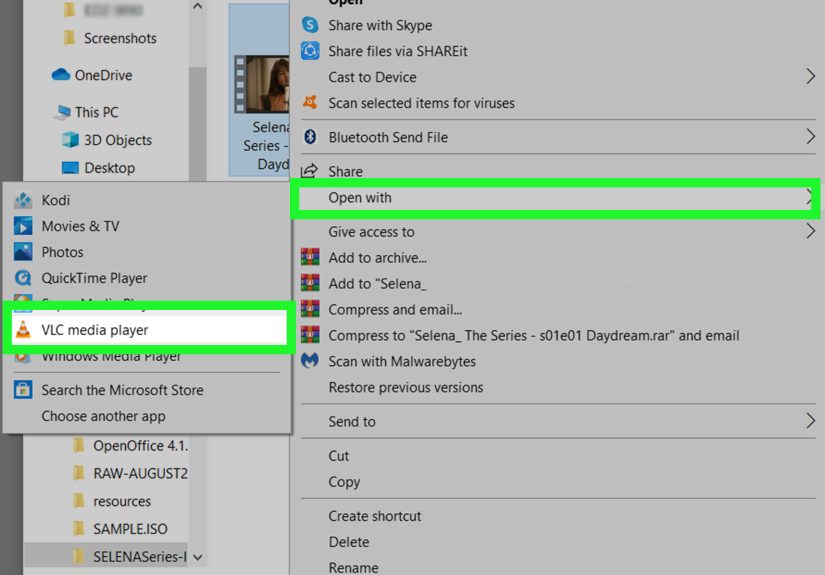This screenshot has height=575, width=825.
Task: Click the SHAREit icon in context menu
Action: [310, 51]
